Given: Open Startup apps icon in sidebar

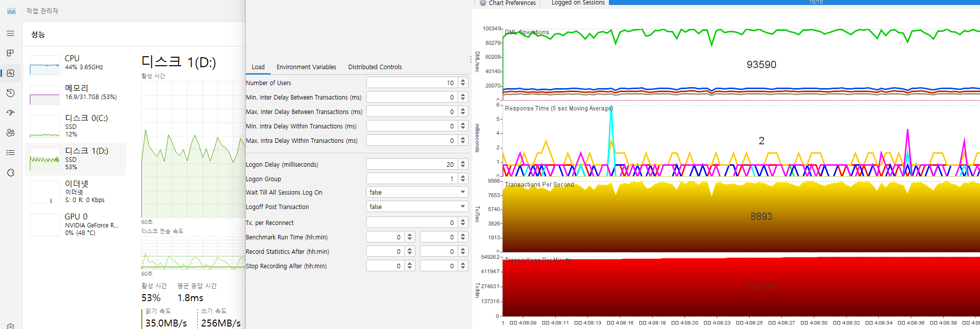Looking at the screenshot, I should (10, 113).
